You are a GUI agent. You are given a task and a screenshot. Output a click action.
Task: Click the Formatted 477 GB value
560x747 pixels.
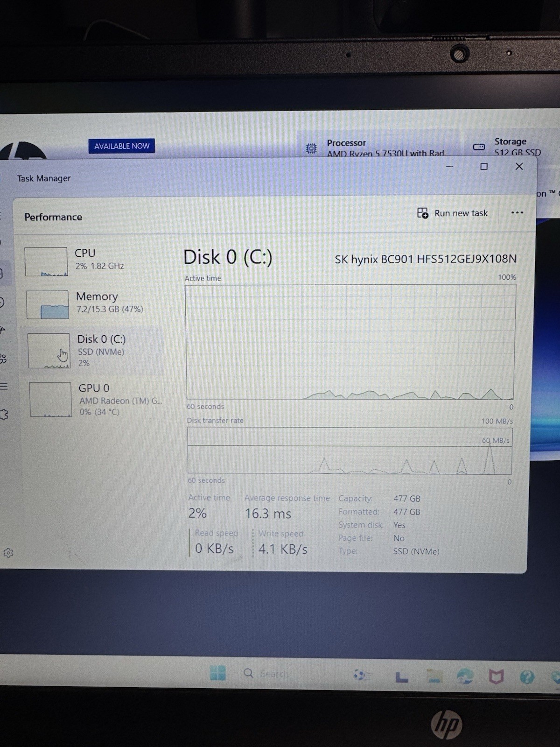[x=407, y=512]
